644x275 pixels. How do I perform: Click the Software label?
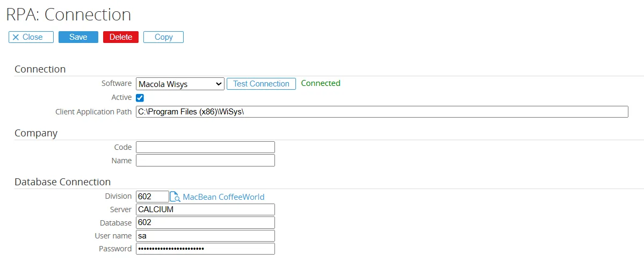(x=117, y=83)
